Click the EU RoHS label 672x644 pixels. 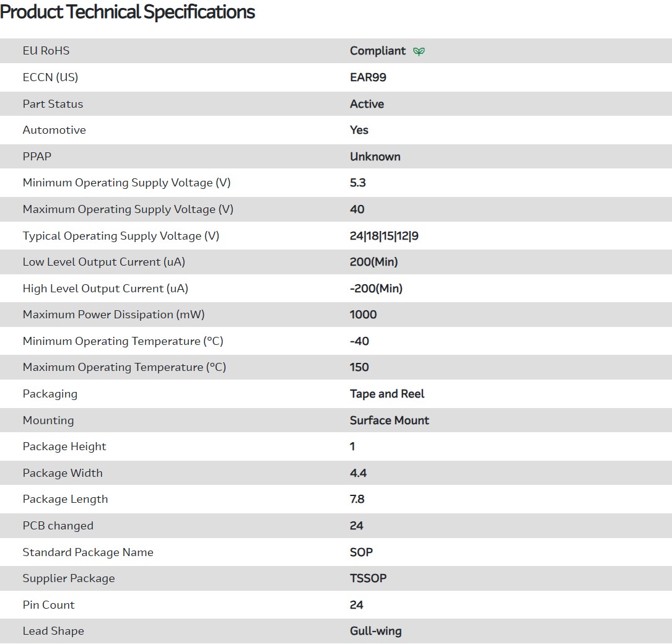[x=46, y=51]
